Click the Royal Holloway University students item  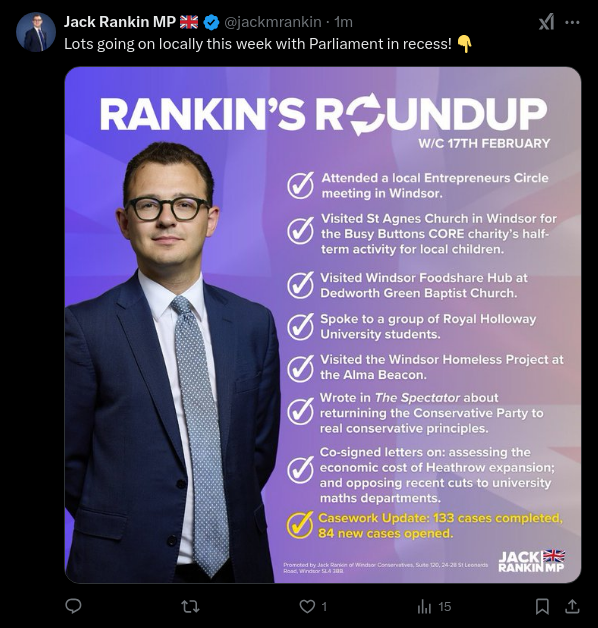tap(428, 326)
